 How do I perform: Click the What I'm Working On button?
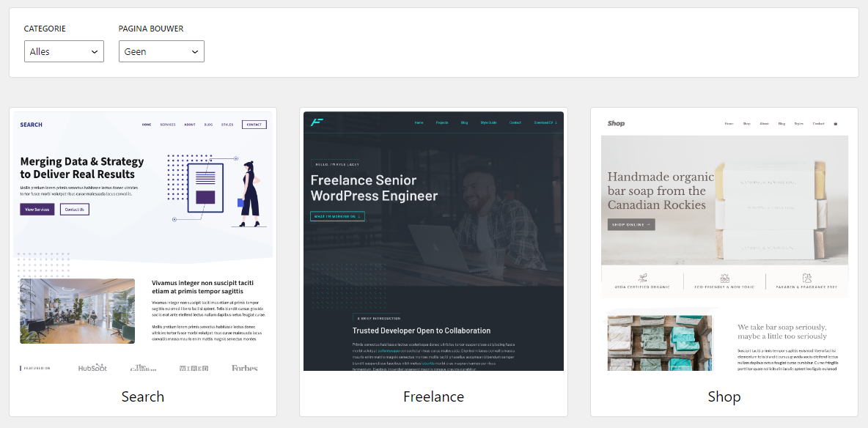tap(337, 216)
